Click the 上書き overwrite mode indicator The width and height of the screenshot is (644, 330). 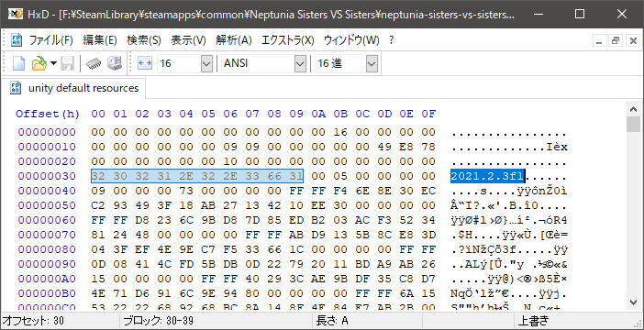534,321
